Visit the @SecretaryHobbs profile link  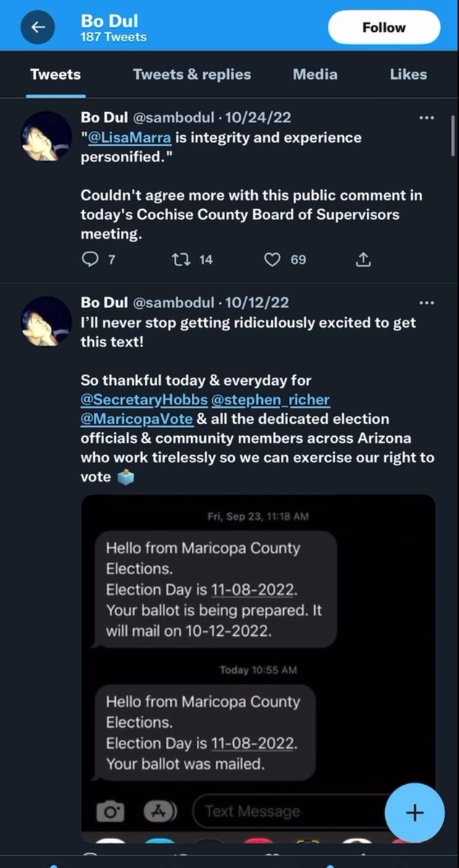(144, 400)
